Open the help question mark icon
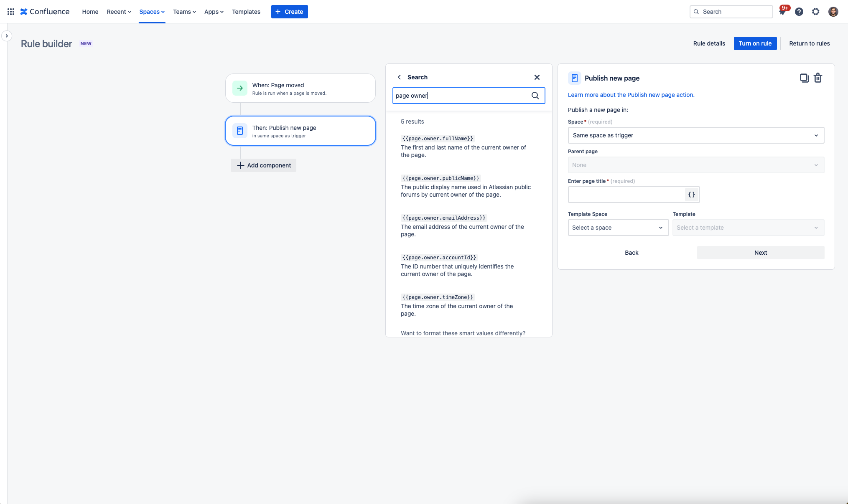This screenshot has height=504, width=848. tap(799, 12)
